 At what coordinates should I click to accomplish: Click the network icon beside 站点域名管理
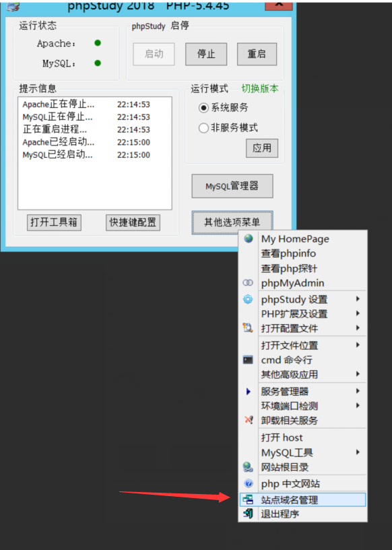click(248, 499)
